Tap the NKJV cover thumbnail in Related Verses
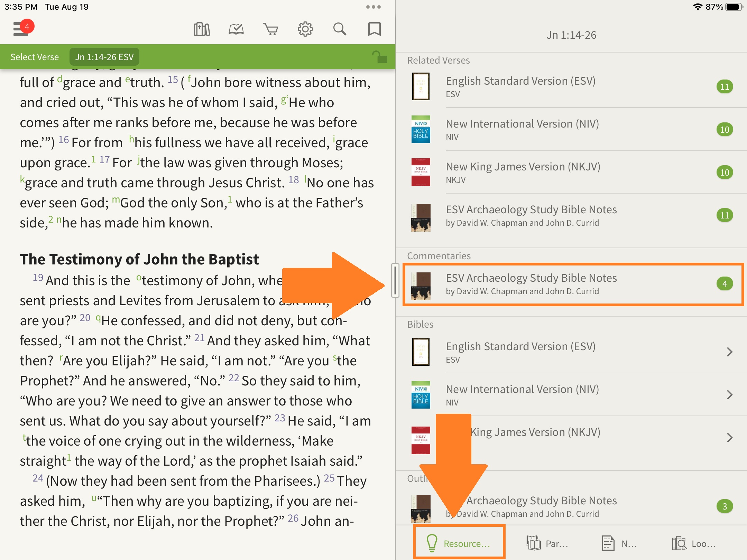 click(x=421, y=172)
